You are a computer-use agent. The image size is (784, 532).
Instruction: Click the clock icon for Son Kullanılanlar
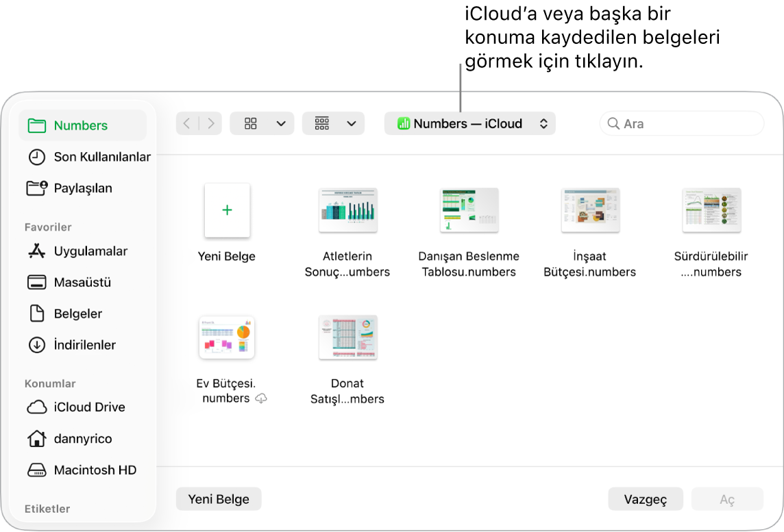coord(36,157)
